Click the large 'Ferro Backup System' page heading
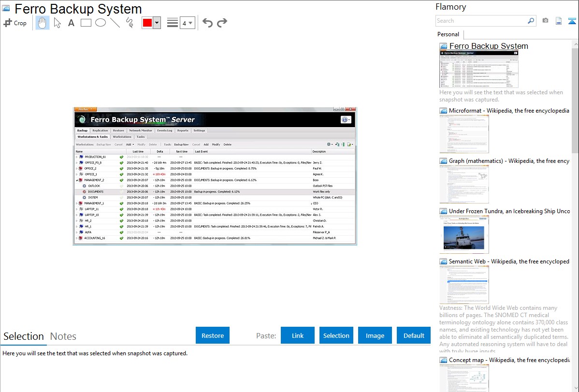The height and width of the screenshot is (392, 579). (x=78, y=9)
